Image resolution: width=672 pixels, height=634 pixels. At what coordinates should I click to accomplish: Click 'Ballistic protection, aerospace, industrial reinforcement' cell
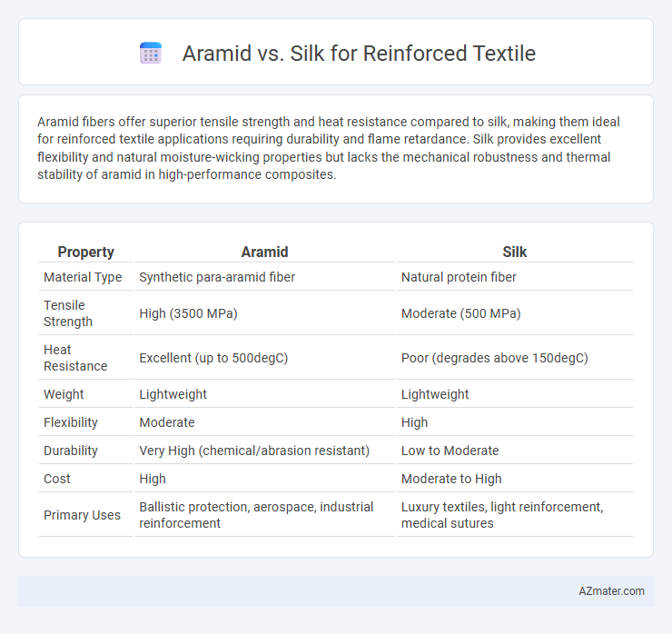[256, 515]
